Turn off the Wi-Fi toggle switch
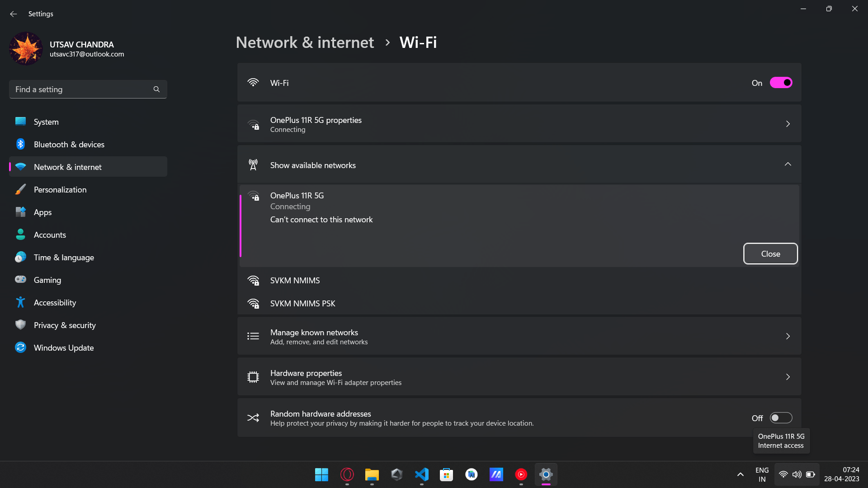 click(x=781, y=83)
